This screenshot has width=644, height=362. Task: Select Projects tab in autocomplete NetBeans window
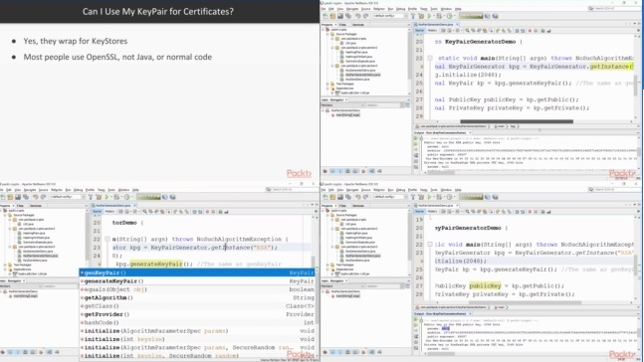coord(5,206)
